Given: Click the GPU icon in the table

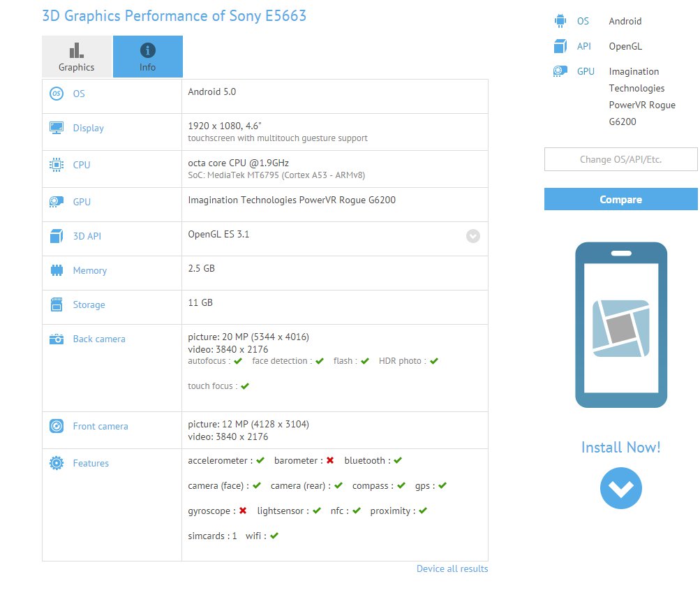Looking at the screenshot, I should click(57, 202).
